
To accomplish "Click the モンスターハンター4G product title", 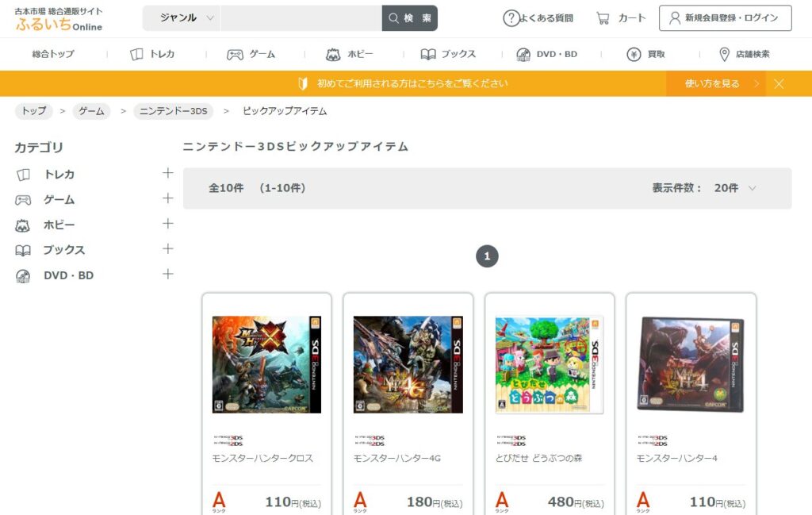I will tap(397, 458).
